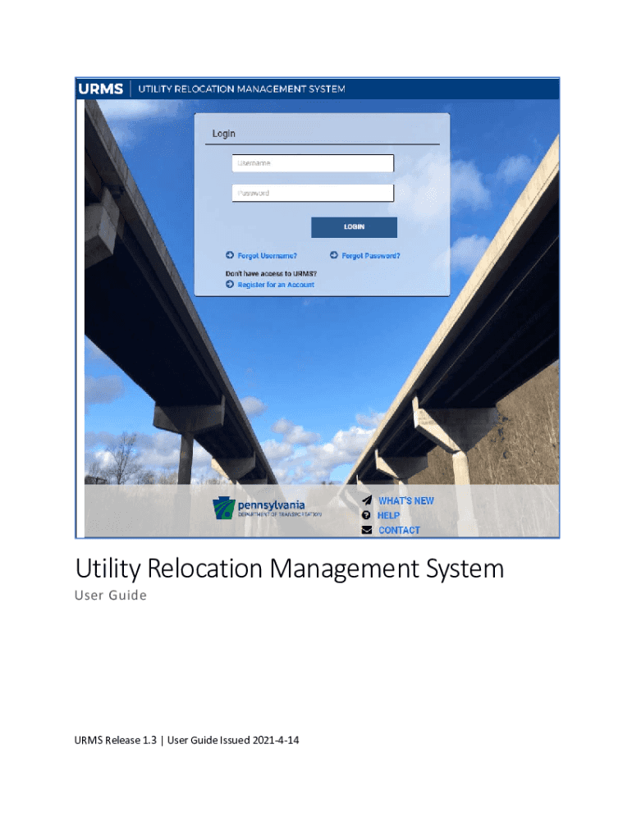The height and width of the screenshot is (840, 632).
Task: Click the arrow icon beside Forgot Password
Action: pos(334,255)
